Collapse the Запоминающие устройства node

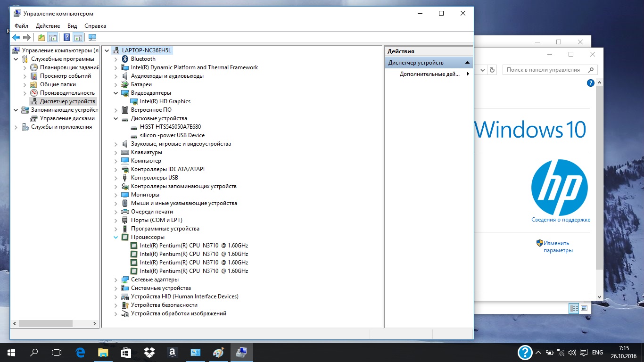(16, 110)
